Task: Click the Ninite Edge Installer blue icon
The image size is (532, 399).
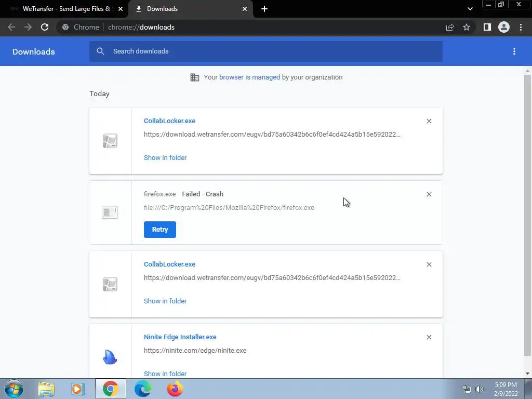Action: pos(110,357)
